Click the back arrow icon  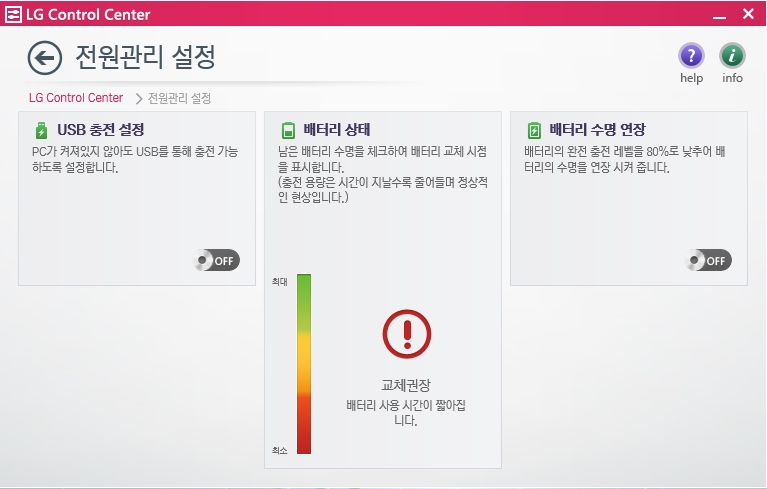pos(44,58)
